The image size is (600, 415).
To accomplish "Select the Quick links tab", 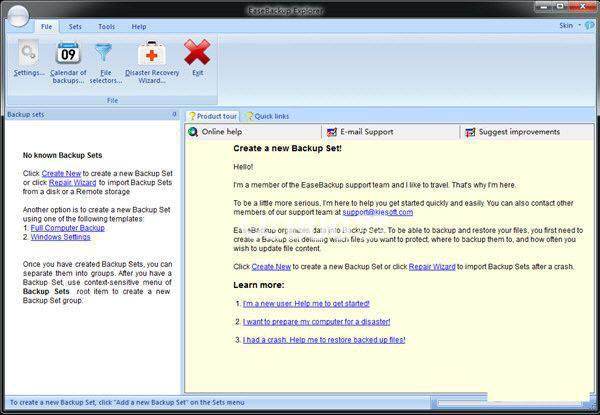I will click(267, 116).
